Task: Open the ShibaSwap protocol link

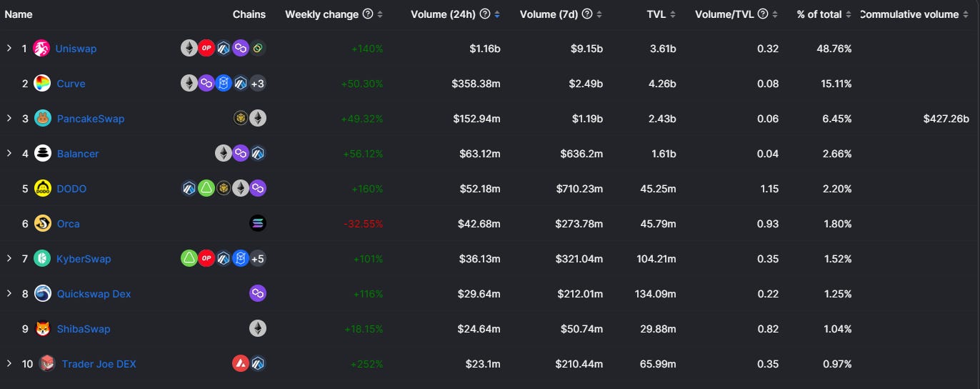Action: pos(84,329)
